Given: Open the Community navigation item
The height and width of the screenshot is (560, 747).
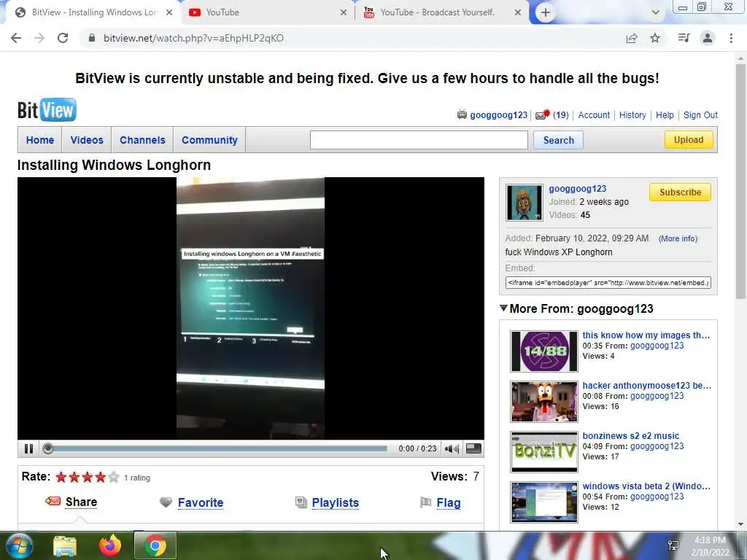Looking at the screenshot, I should tap(209, 140).
